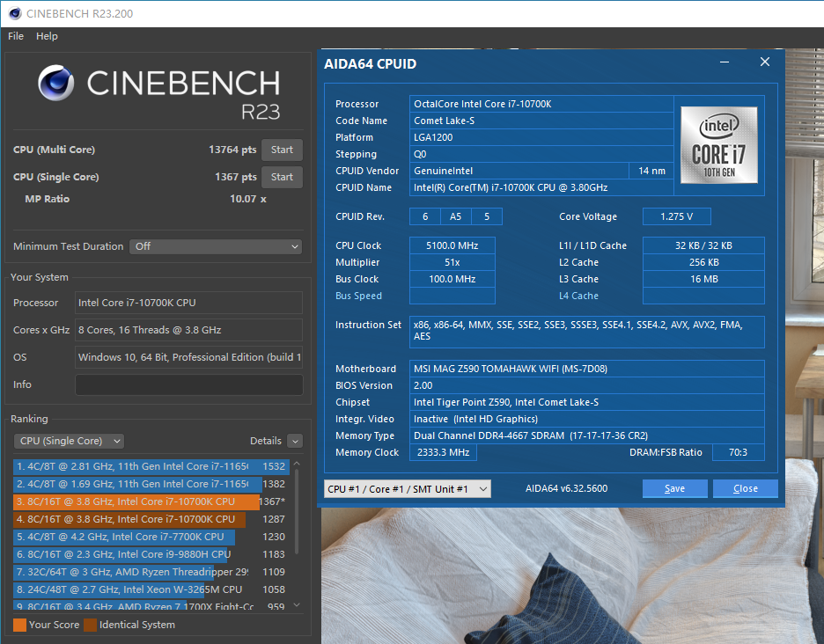
Task: Click the 14 nm process value
Action: pyautogui.click(x=651, y=171)
